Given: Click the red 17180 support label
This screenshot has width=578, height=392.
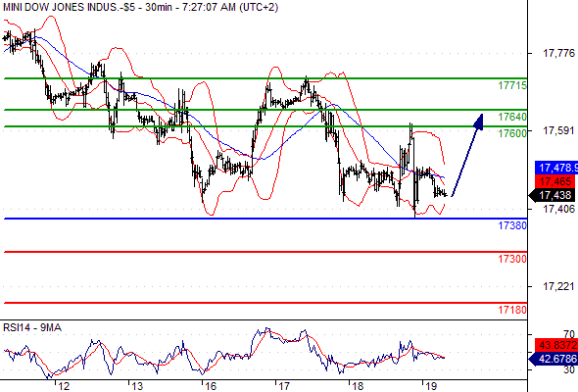Looking at the screenshot, I should click(512, 310).
